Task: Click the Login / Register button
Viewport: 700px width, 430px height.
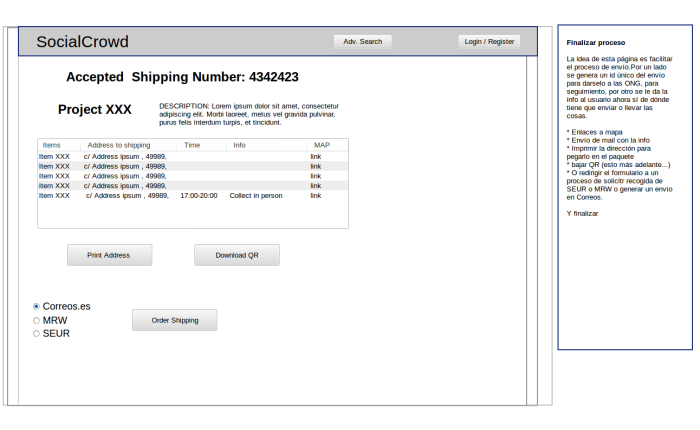Action: click(x=489, y=42)
